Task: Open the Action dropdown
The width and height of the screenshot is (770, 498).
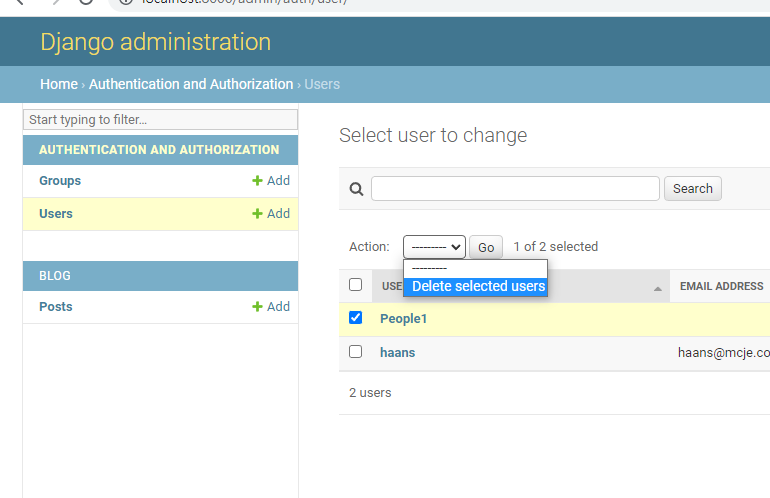Action: (x=434, y=247)
